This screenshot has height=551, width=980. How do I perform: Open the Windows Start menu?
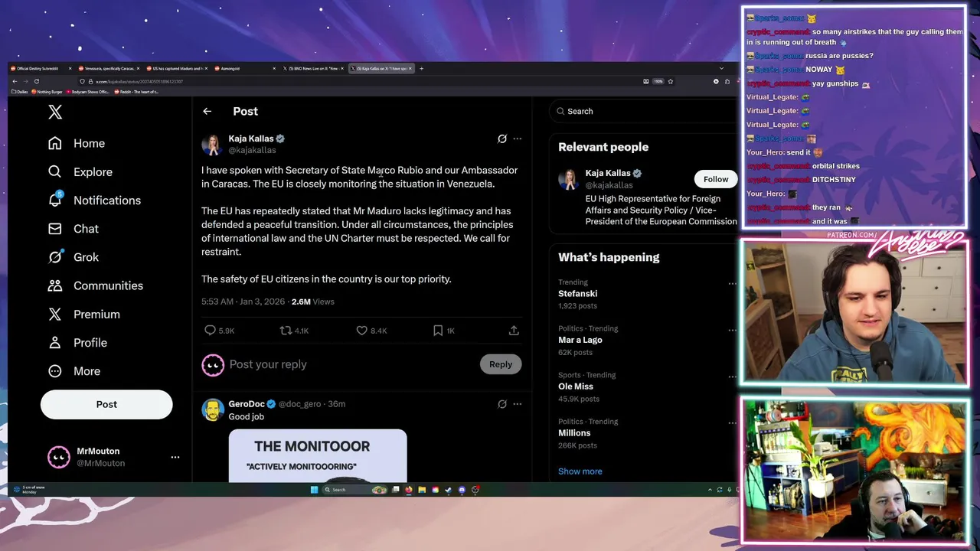pyautogui.click(x=314, y=490)
